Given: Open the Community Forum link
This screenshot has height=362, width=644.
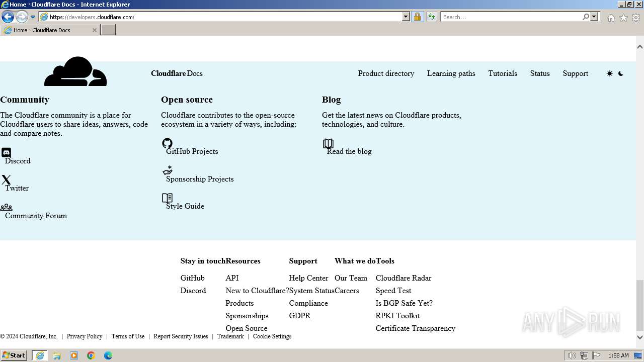Looking at the screenshot, I should pyautogui.click(x=36, y=216).
